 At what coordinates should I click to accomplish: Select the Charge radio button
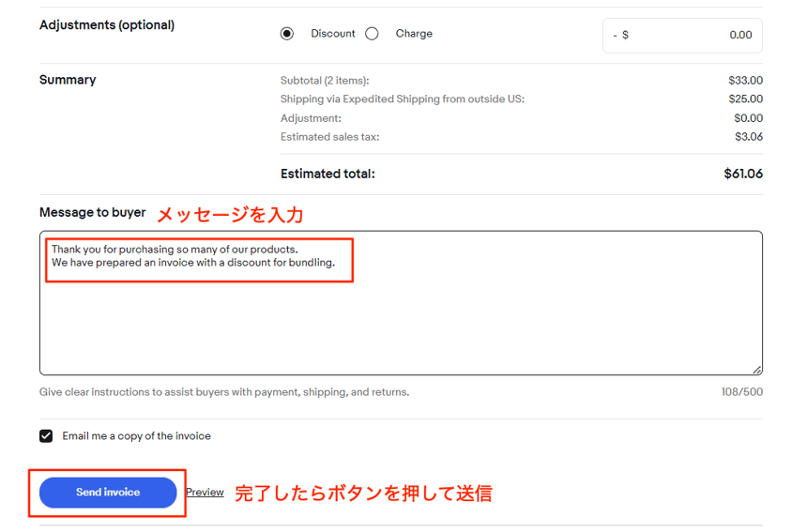tap(372, 34)
